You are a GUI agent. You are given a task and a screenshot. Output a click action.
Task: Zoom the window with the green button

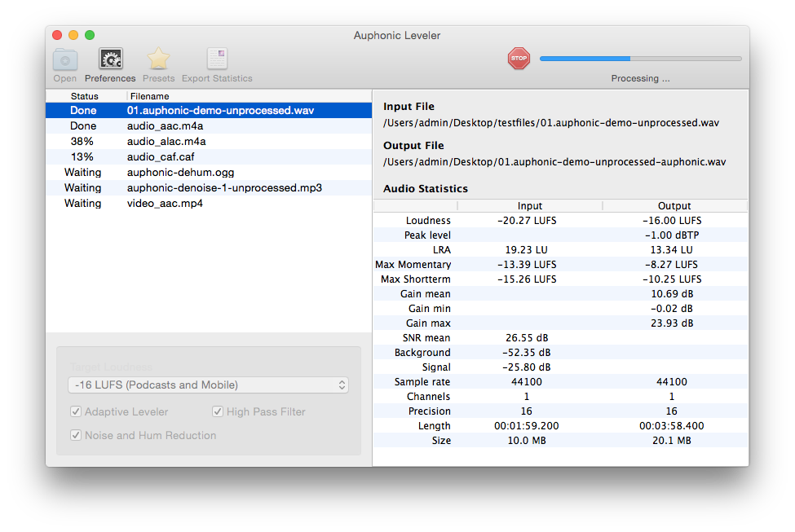pyautogui.click(x=90, y=35)
